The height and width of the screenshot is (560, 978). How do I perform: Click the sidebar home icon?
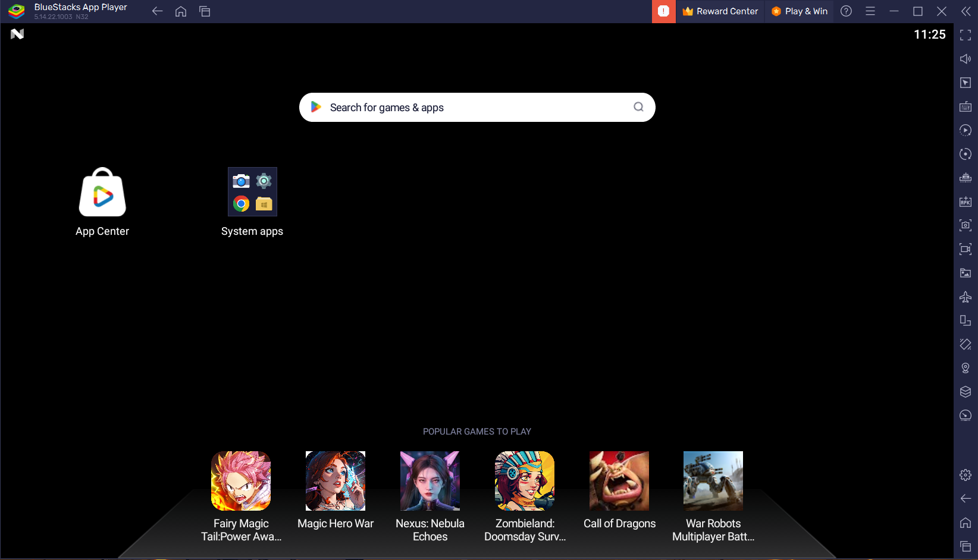point(966,523)
